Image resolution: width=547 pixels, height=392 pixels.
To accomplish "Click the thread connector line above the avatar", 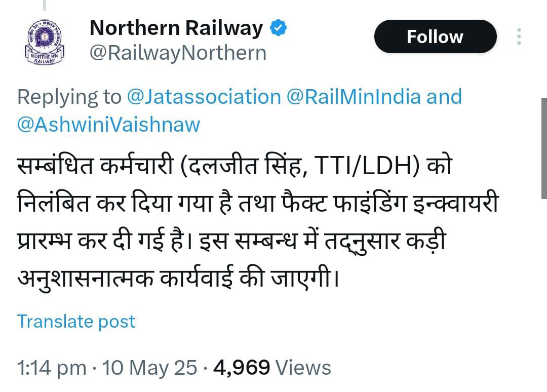I will (x=44, y=5).
